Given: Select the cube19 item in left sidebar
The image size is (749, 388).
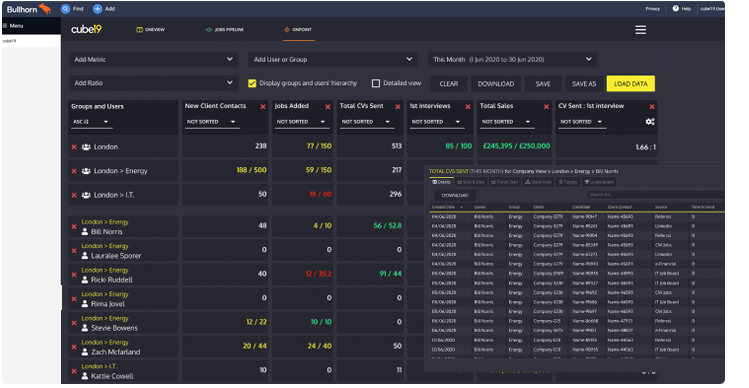Looking at the screenshot, I should click(x=9, y=41).
